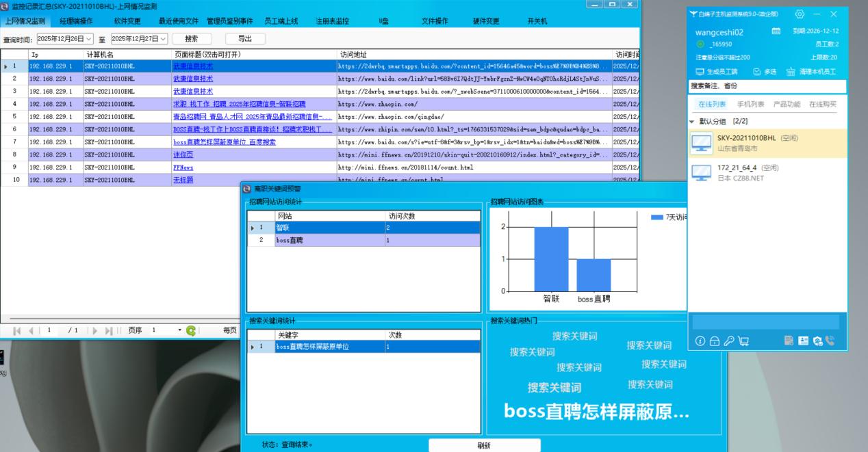Image resolution: width=868 pixels, height=452 pixels.
Task: Click the padlock lock icon
Action: tap(715, 341)
